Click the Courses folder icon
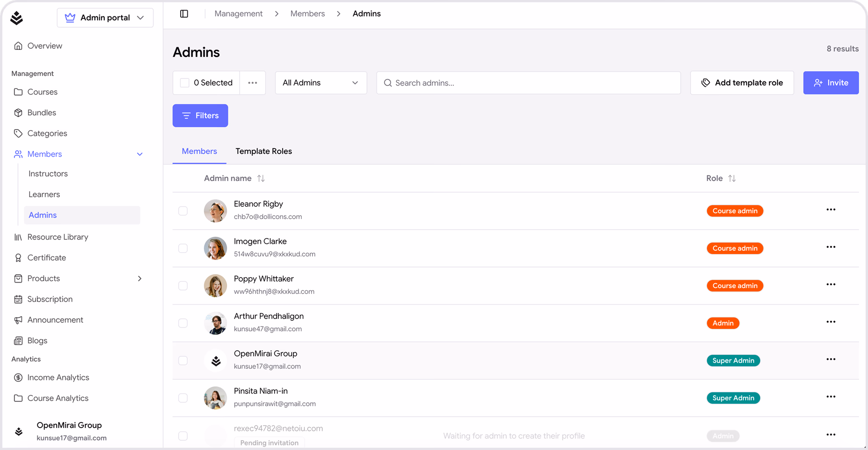 click(x=18, y=92)
